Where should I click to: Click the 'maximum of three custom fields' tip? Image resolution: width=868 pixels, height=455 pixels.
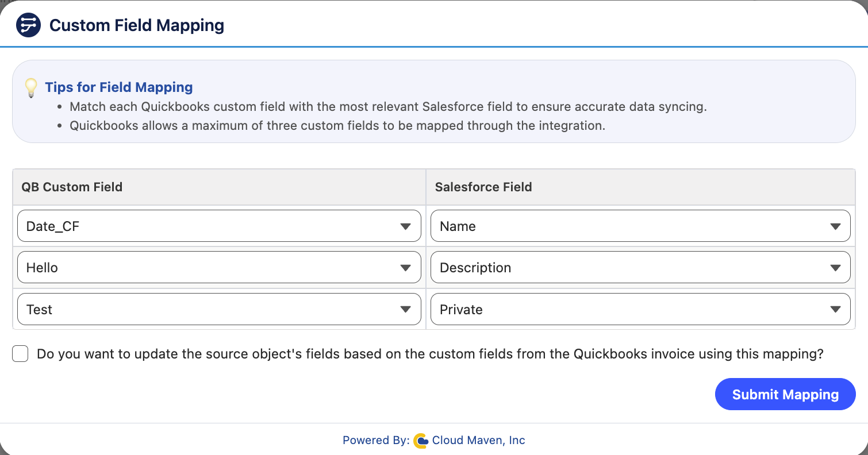[x=337, y=126]
